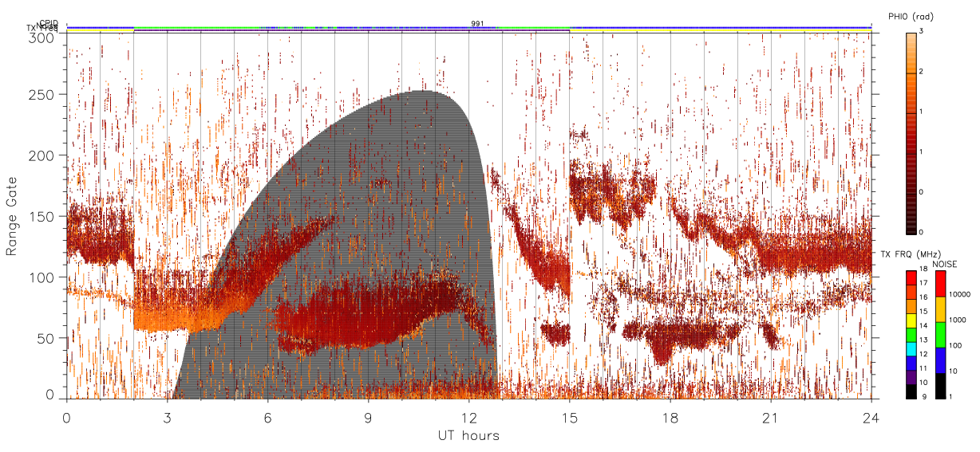Pick the red 17-18 MHz TX FRQ swatch
980x452 pixels.
[x=911, y=278]
